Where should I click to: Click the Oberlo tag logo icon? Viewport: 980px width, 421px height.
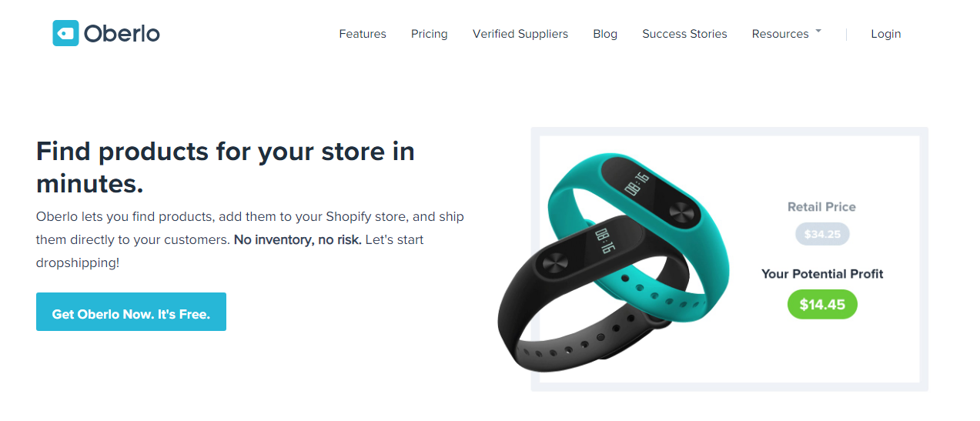point(65,33)
